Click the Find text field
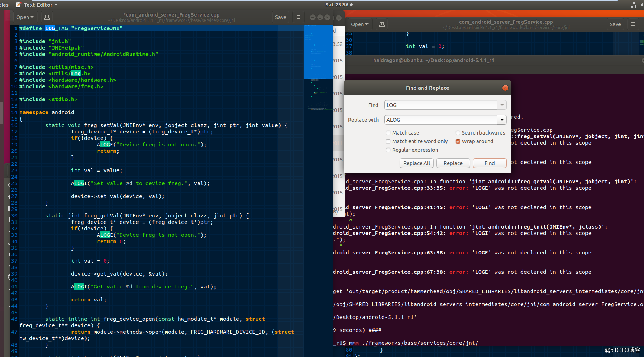The image size is (644, 357). [x=441, y=105]
